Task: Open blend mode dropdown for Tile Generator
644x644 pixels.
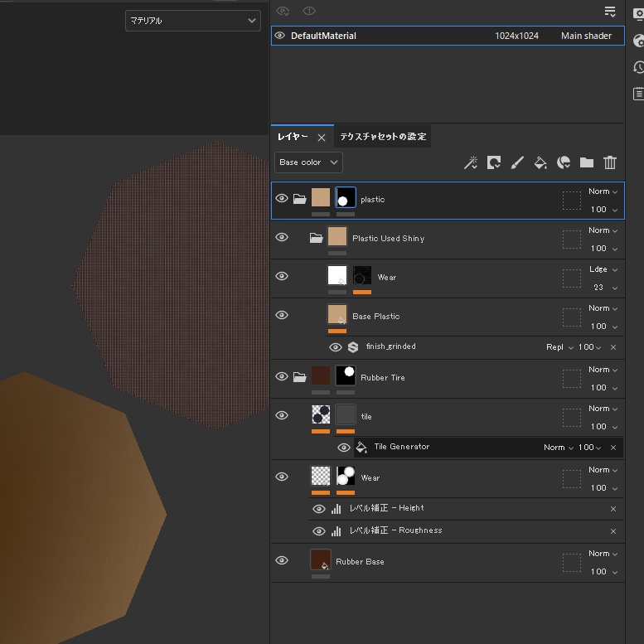Action: tap(559, 448)
